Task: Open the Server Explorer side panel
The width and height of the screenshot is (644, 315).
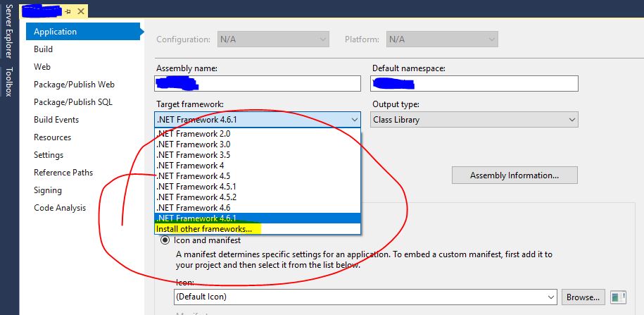Action: (x=9, y=30)
